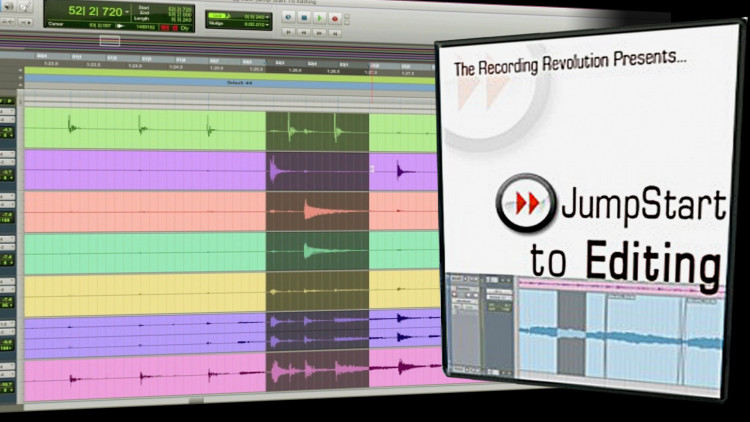Click the speaker icon at the top left

[x=9, y=6]
